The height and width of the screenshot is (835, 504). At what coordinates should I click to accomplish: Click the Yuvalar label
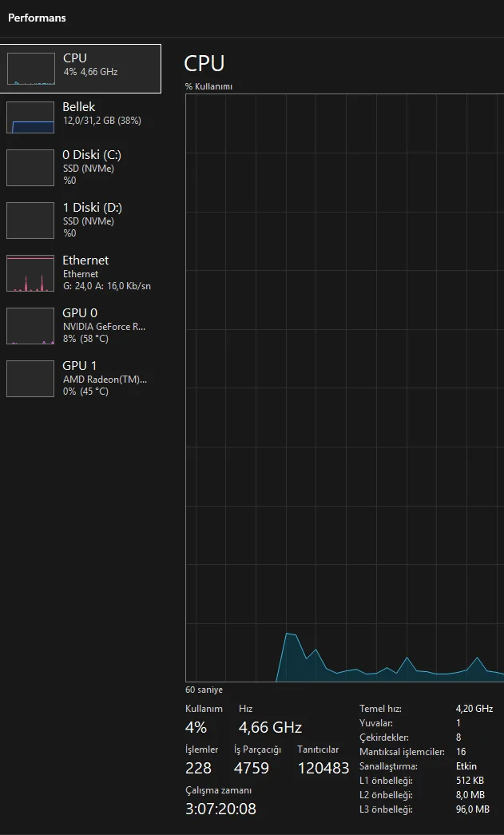pyautogui.click(x=376, y=723)
